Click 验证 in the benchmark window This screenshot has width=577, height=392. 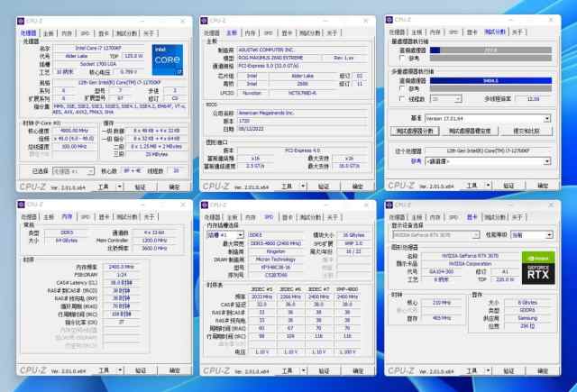click(x=508, y=186)
